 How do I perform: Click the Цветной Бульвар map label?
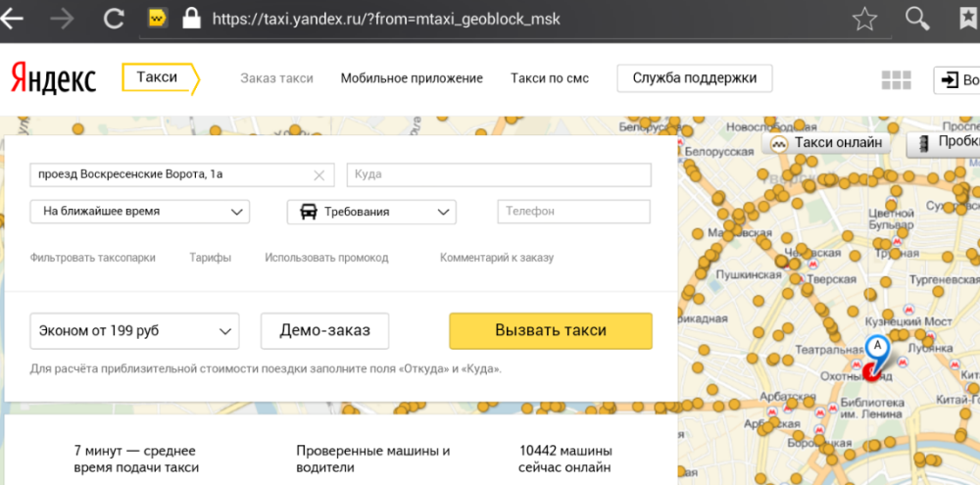coord(892,219)
